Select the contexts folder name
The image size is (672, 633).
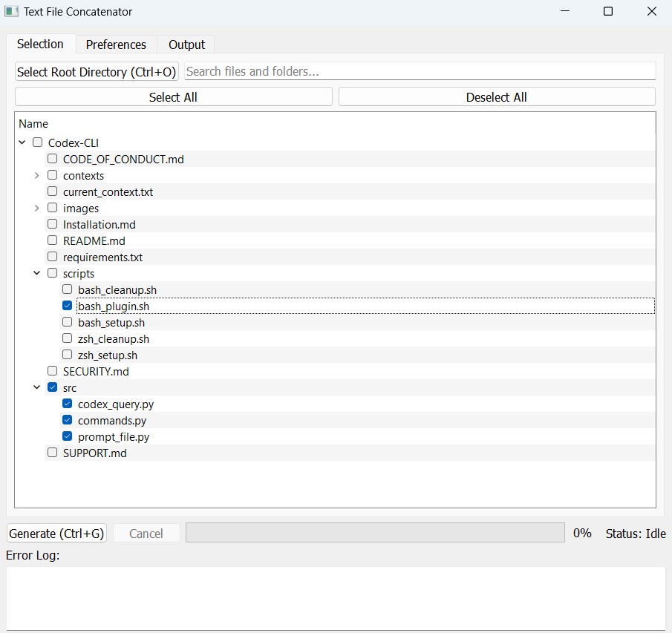pyautogui.click(x=84, y=176)
